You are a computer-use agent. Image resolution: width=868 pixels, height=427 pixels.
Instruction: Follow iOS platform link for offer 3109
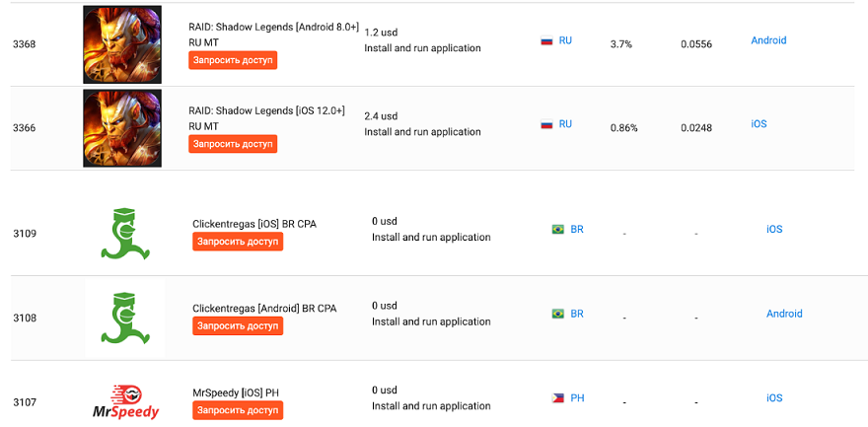[774, 229]
